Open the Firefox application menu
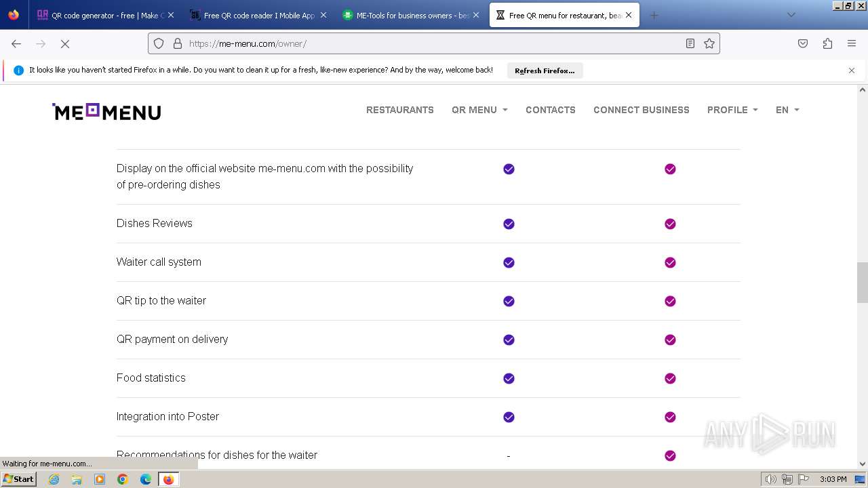The width and height of the screenshot is (868, 488). tap(852, 43)
